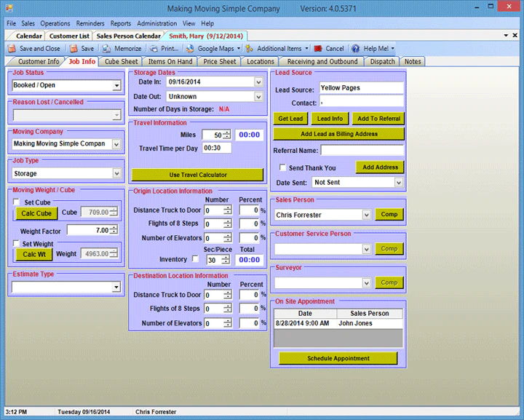Click the Lead Source Yellow Pages field
Viewport: 524px width, 420px height.
(362, 88)
